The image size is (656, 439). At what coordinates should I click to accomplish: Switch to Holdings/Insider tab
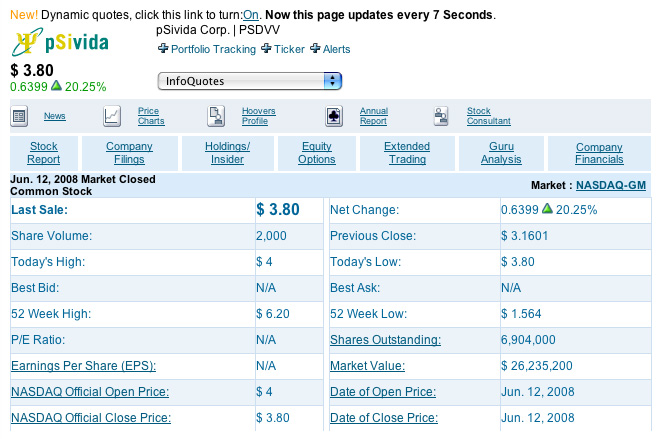pyautogui.click(x=227, y=153)
